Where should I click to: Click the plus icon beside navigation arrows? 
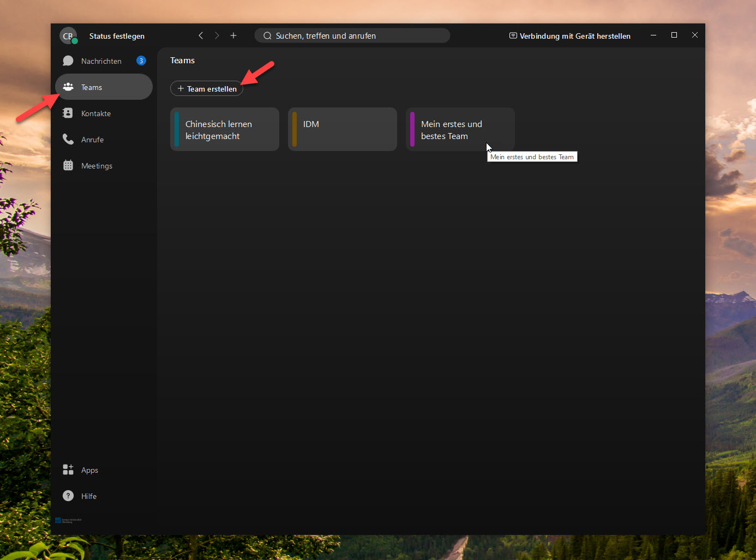click(233, 35)
